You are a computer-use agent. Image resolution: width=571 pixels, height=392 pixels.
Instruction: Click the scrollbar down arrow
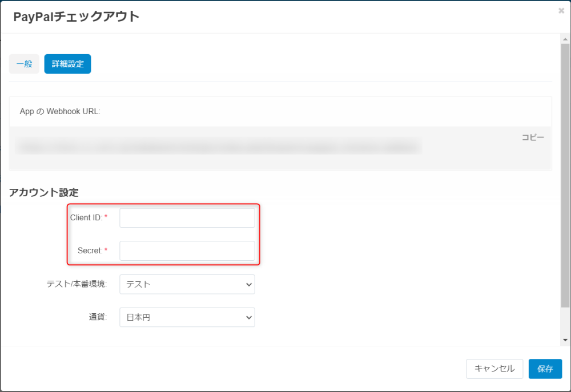[x=565, y=340]
